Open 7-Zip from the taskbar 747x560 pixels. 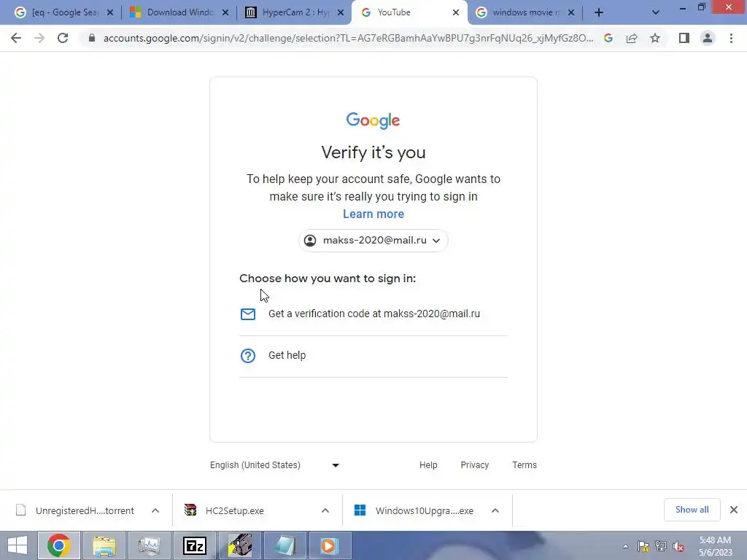coord(195,545)
